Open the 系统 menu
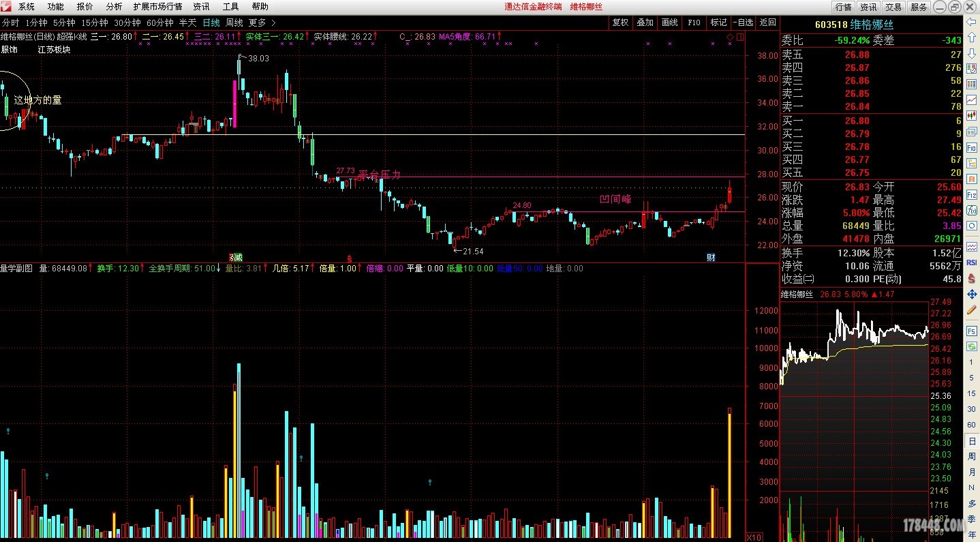Viewport: 980px width, 542px height. (x=27, y=7)
